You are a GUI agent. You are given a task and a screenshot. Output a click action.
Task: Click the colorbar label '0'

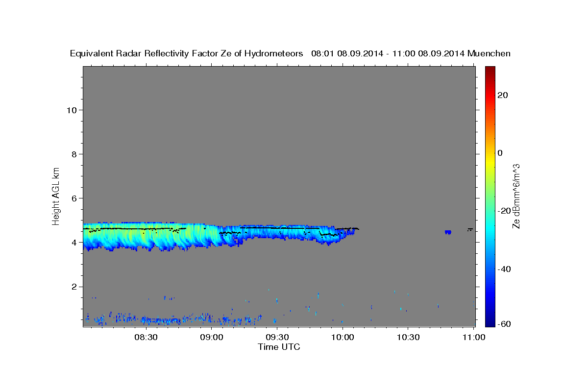click(x=500, y=153)
